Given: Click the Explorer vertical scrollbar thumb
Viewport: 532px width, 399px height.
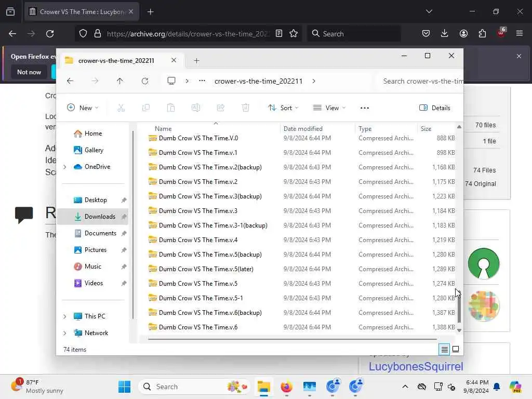Looking at the screenshot, I should [x=459, y=310].
